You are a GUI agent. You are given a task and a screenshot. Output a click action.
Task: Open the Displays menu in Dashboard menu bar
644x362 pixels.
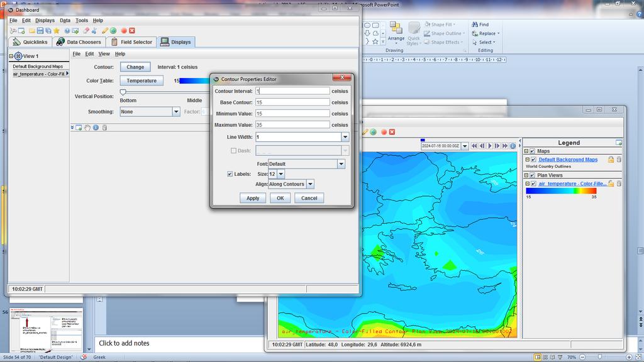45,21
